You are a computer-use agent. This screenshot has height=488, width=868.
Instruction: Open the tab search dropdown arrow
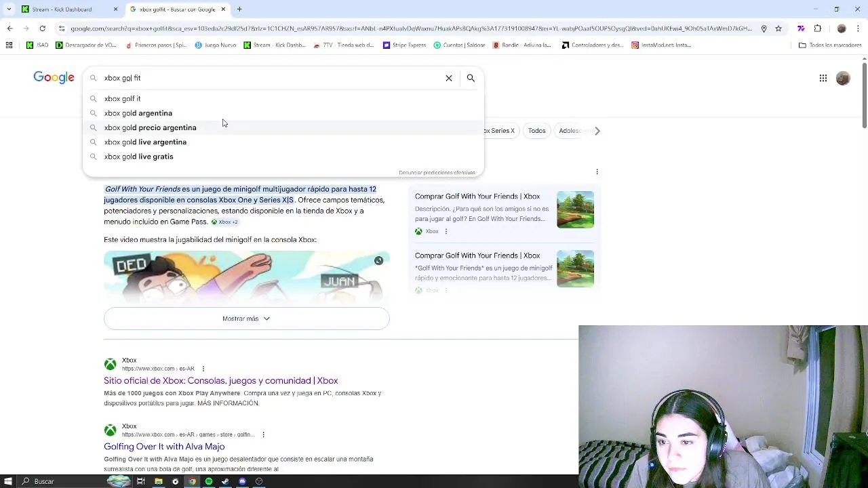pos(8,9)
